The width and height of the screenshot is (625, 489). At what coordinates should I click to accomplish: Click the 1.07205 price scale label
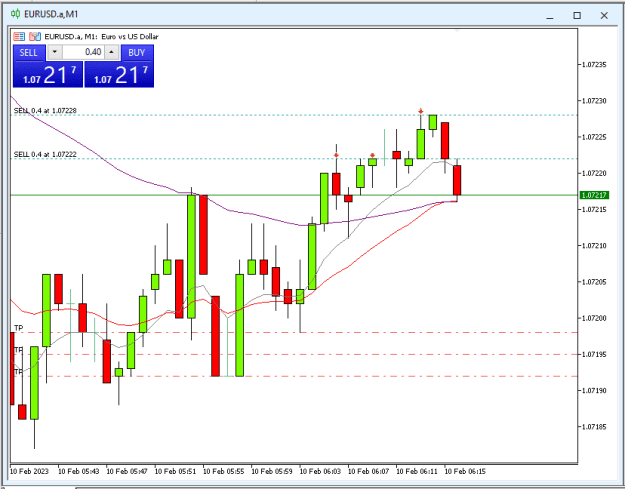click(x=594, y=282)
